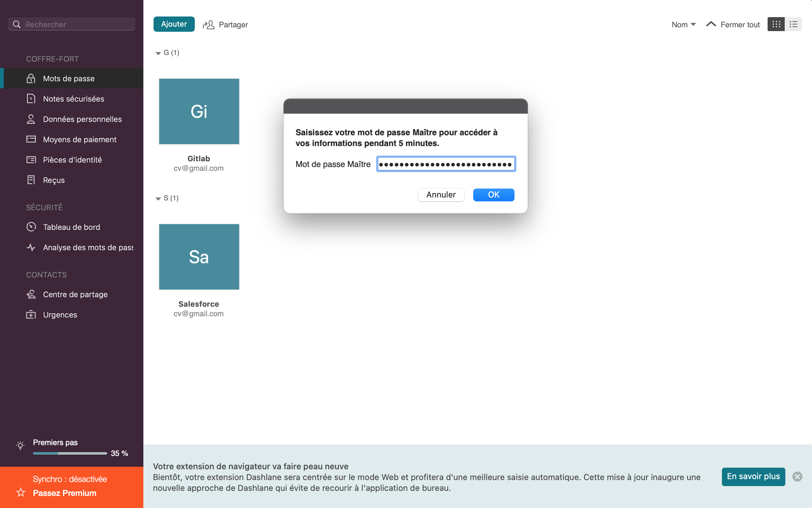Open Pièces d'identité section
The height and width of the screenshot is (508, 812).
[71, 160]
